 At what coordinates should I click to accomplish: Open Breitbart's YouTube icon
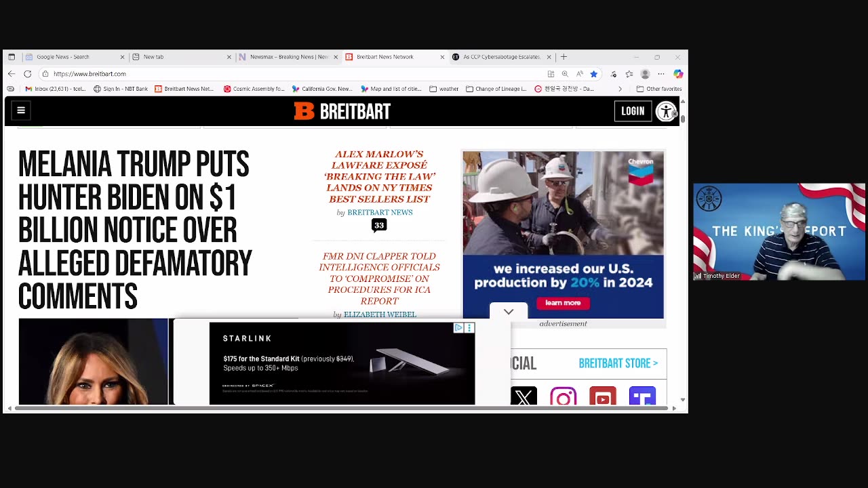(x=602, y=396)
